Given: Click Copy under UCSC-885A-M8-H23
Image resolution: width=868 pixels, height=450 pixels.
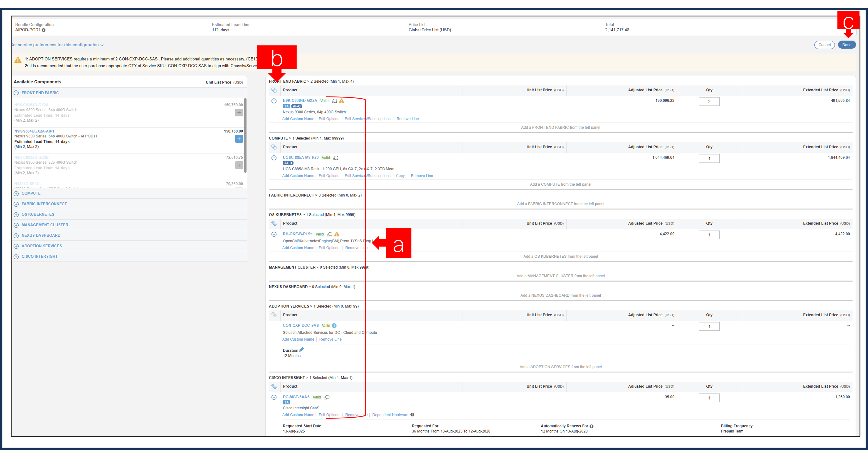Looking at the screenshot, I should (400, 176).
